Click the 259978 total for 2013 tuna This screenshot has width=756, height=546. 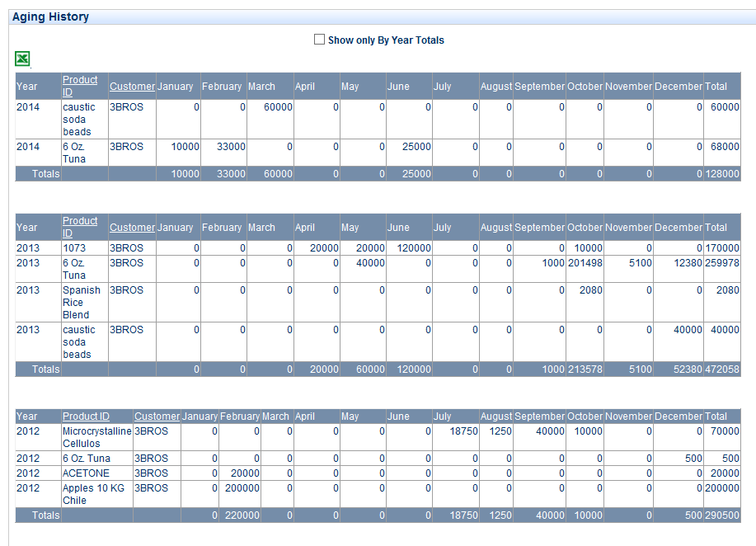722,263
